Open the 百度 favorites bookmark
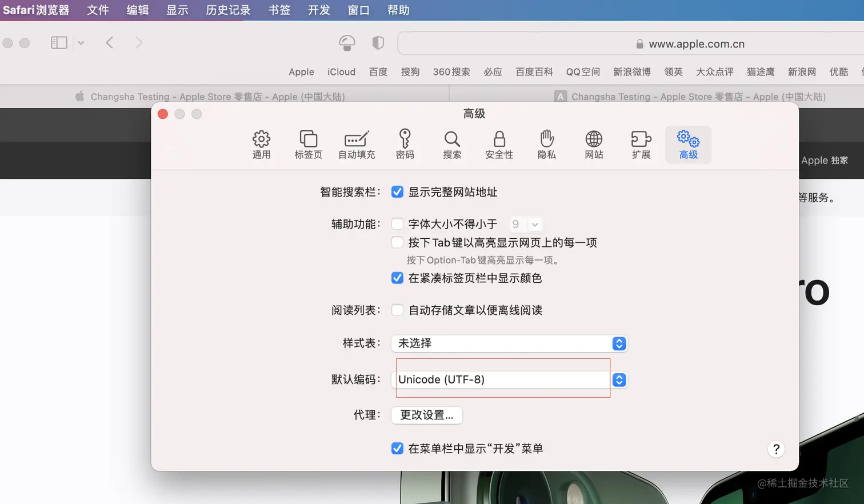Viewport: 864px width, 504px height. 378,72
